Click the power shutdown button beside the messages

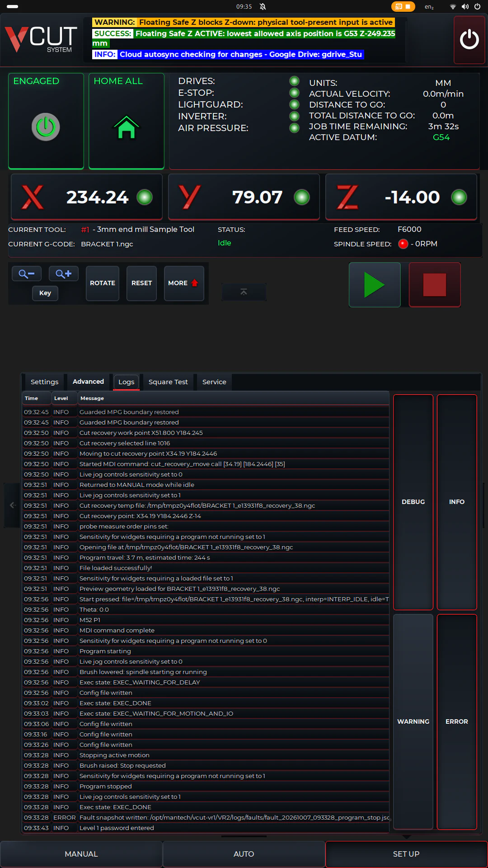pos(469,40)
